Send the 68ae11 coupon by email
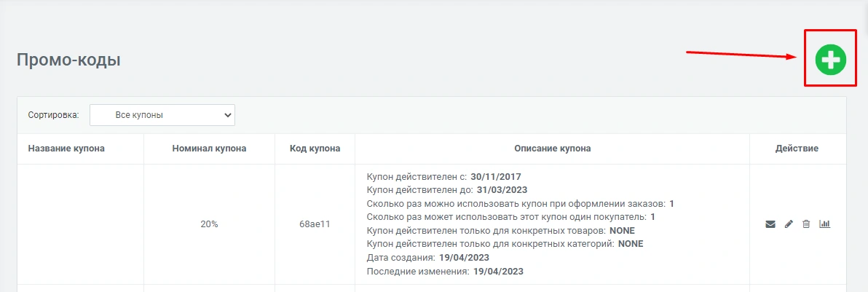The height and width of the screenshot is (292, 868). 770,224
